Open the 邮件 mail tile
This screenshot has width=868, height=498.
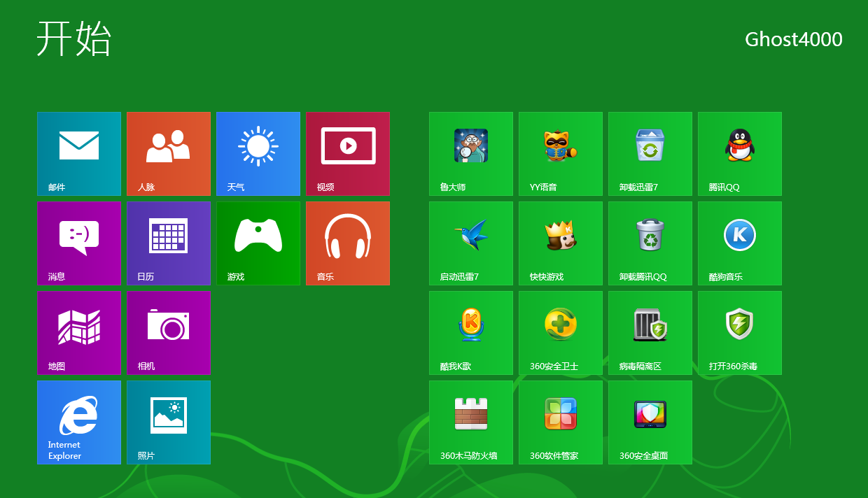(x=79, y=154)
